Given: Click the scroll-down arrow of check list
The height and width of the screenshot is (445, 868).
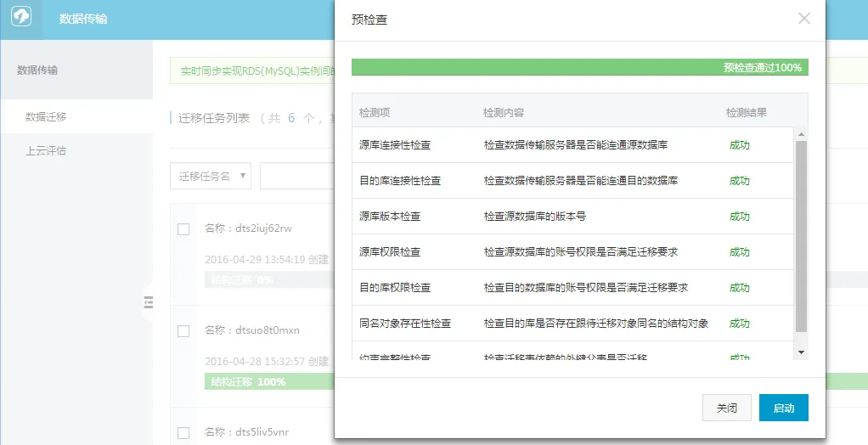Looking at the screenshot, I should click(801, 352).
